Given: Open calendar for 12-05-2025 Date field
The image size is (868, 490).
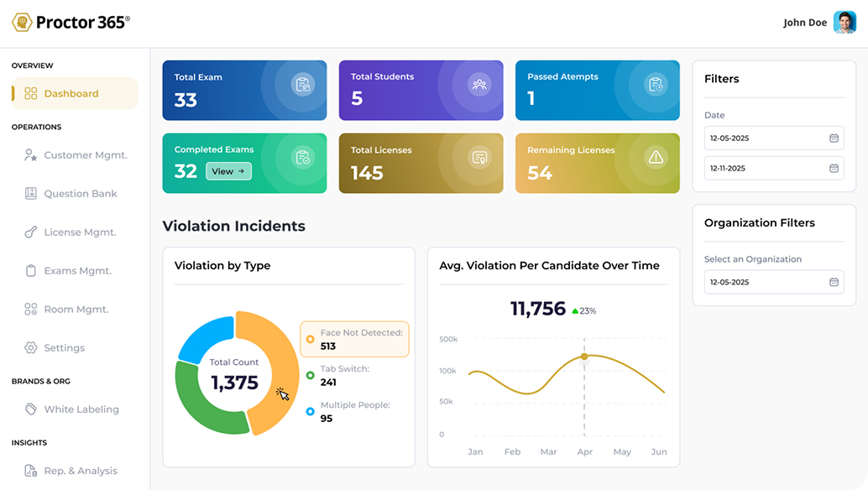Looking at the screenshot, I should tap(834, 138).
